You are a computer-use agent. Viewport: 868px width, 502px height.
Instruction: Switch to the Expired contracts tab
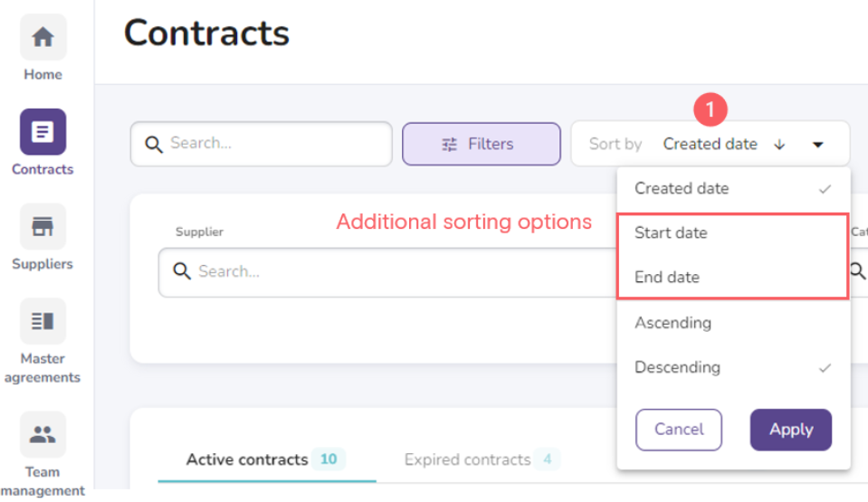click(467, 459)
